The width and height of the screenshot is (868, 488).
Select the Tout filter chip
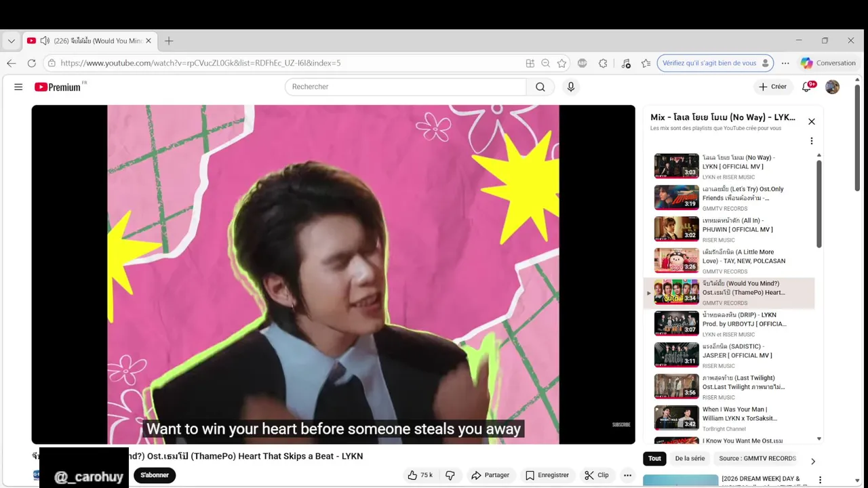pyautogui.click(x=654, y=459)
